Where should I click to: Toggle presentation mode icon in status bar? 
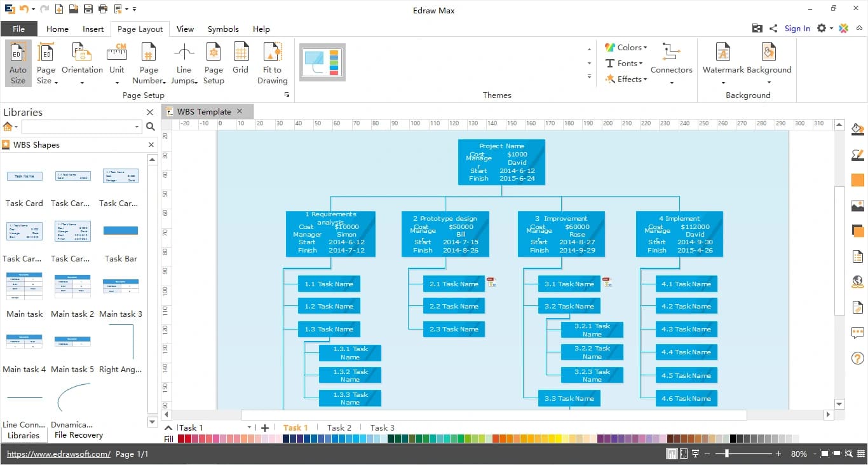click(696, 454)
